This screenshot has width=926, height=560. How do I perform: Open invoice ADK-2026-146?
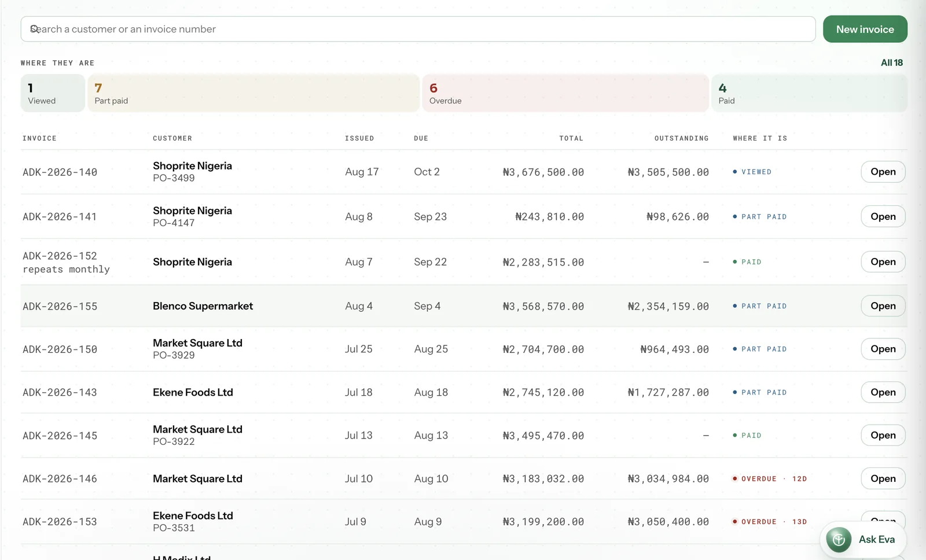(x=883, y=478)
